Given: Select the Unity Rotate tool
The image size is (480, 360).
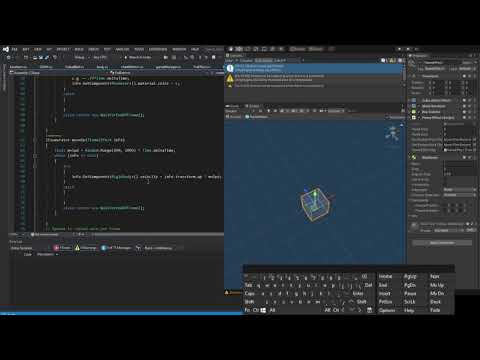Looking at the screenshot, I should coord(248,49).
